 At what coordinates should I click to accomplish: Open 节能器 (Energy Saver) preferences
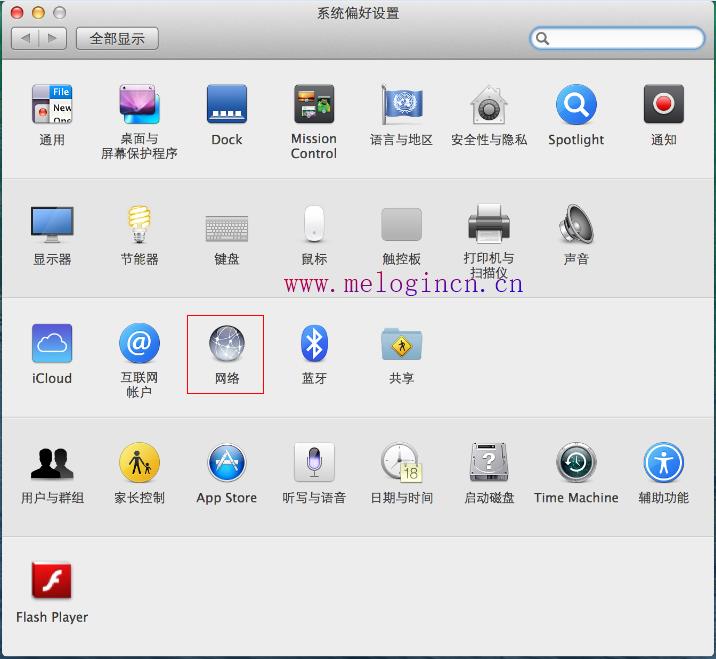(139, 224)
